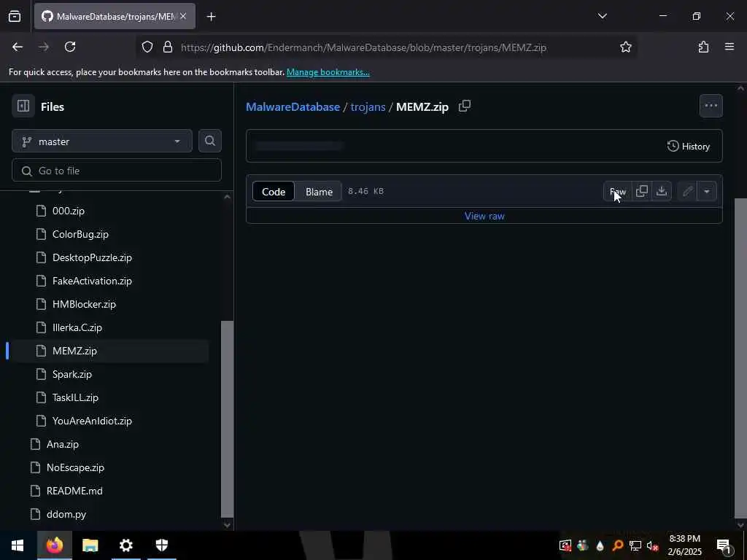The height and width of the screenshot is (560, 747).
Task: Open network tray icon
Action: point(635,545)
